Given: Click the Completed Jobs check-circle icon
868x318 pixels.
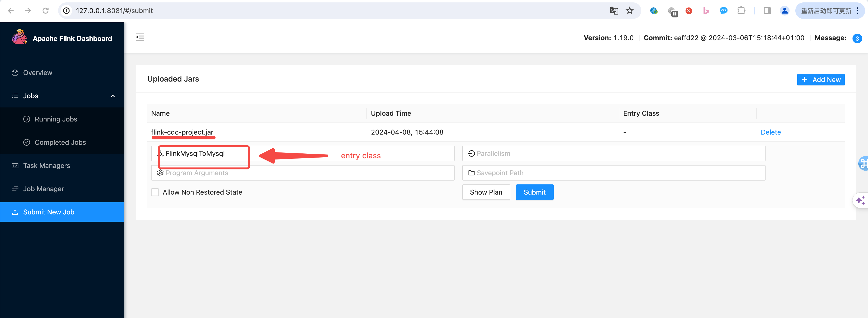Looking at the screenshot, I should [x=27, y=143].
